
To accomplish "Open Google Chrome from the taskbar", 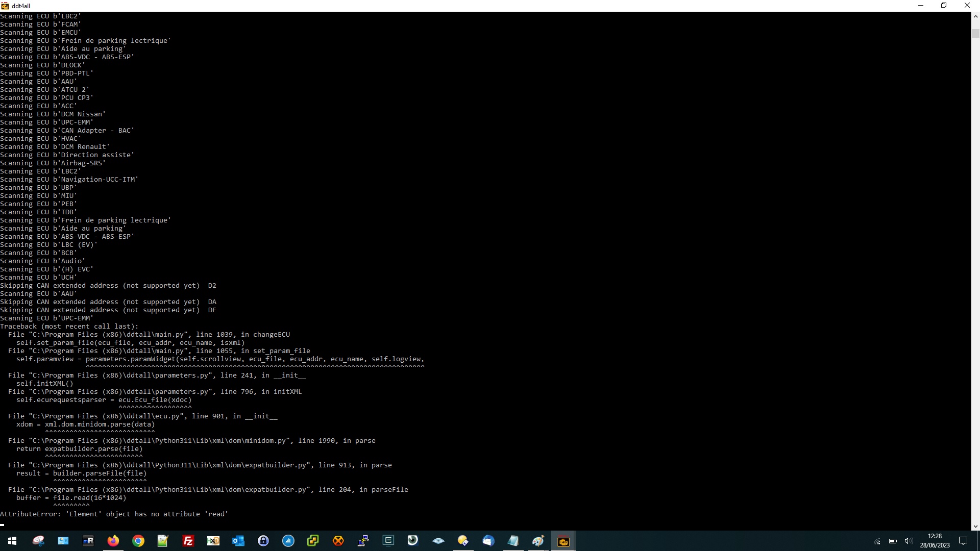I will (x=138, y=541).
